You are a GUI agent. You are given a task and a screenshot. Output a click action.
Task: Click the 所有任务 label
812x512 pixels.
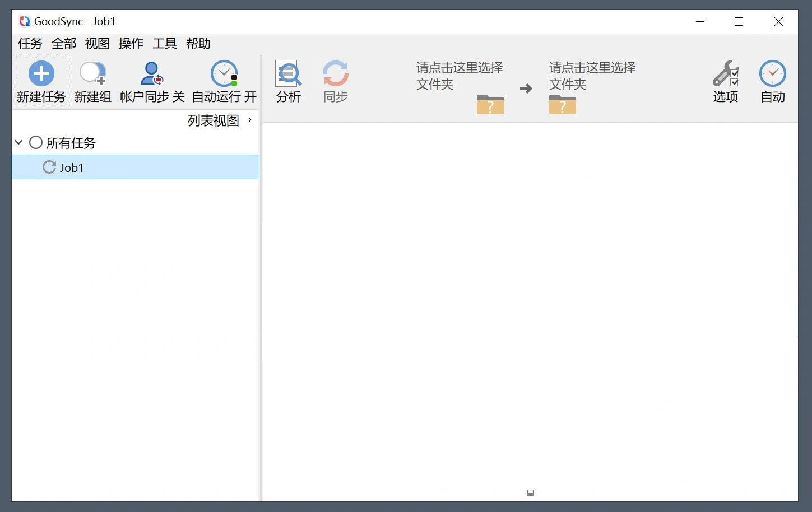coord(71,143)
